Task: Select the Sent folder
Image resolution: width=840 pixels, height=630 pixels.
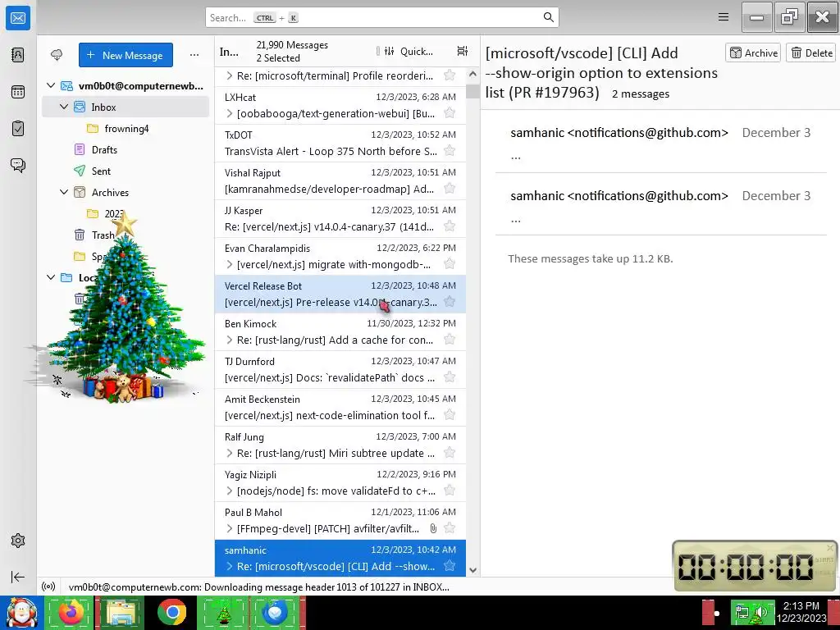Action: pyautogui.click(x=126, y=171)
